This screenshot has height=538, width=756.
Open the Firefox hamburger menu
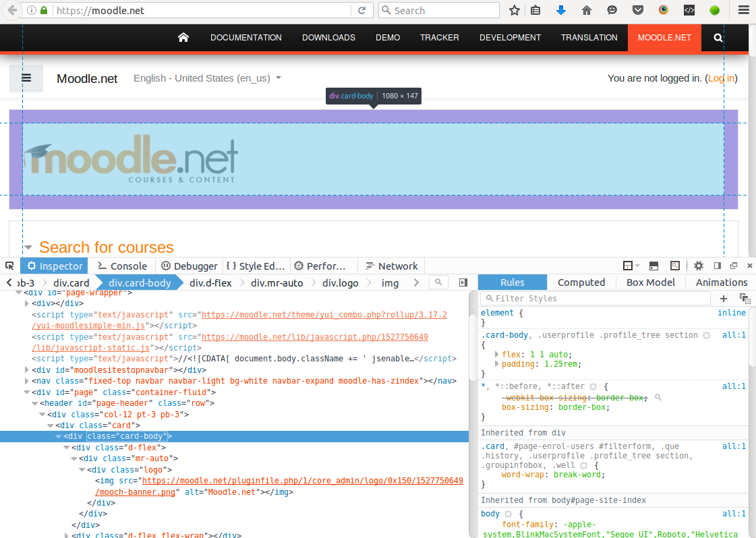743,10
